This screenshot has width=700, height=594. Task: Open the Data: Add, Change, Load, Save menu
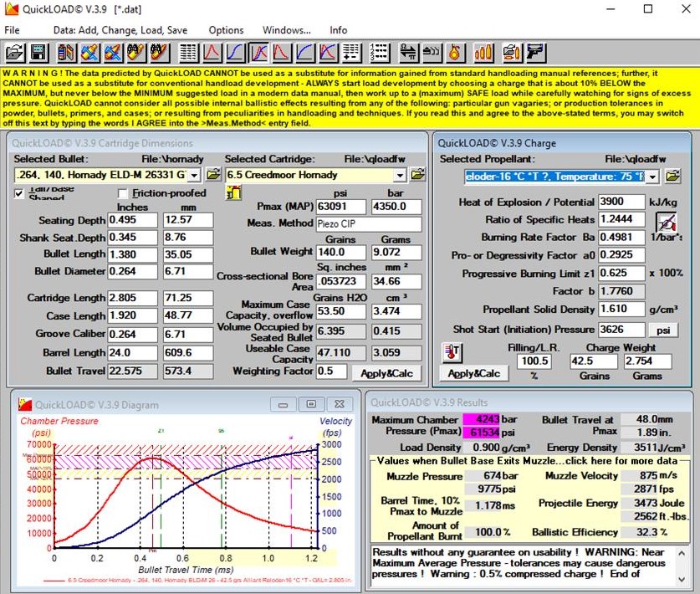click(x=120, y=30)
